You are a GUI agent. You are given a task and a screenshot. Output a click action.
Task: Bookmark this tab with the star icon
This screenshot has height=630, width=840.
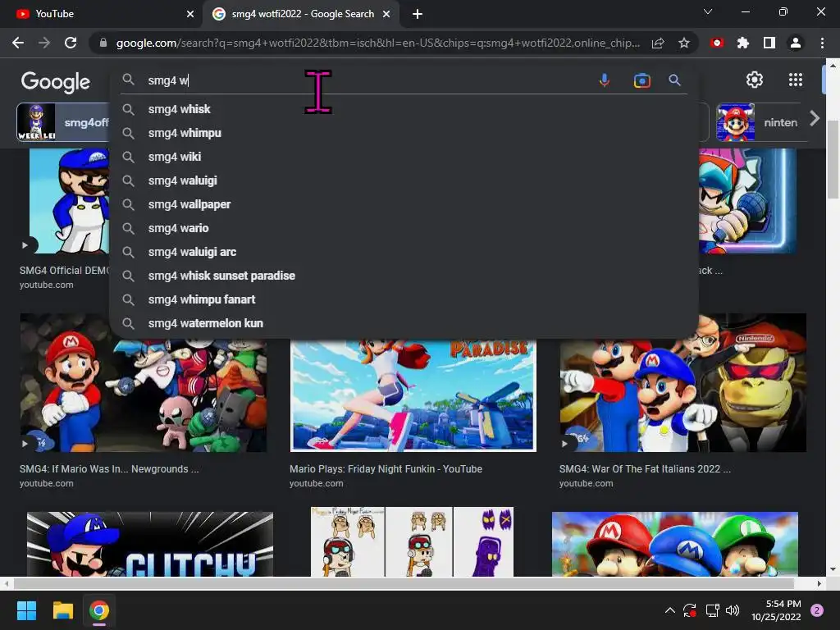[684, 43]
